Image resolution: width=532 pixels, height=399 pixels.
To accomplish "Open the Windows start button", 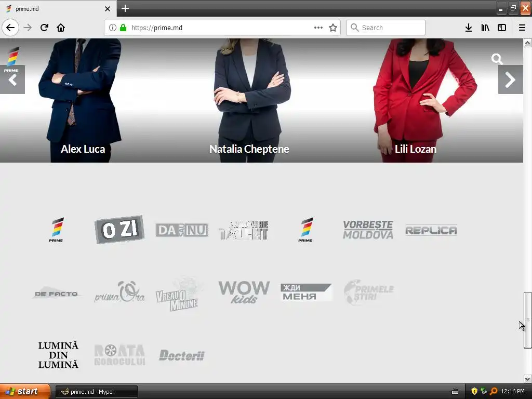I will coord(25,392).
